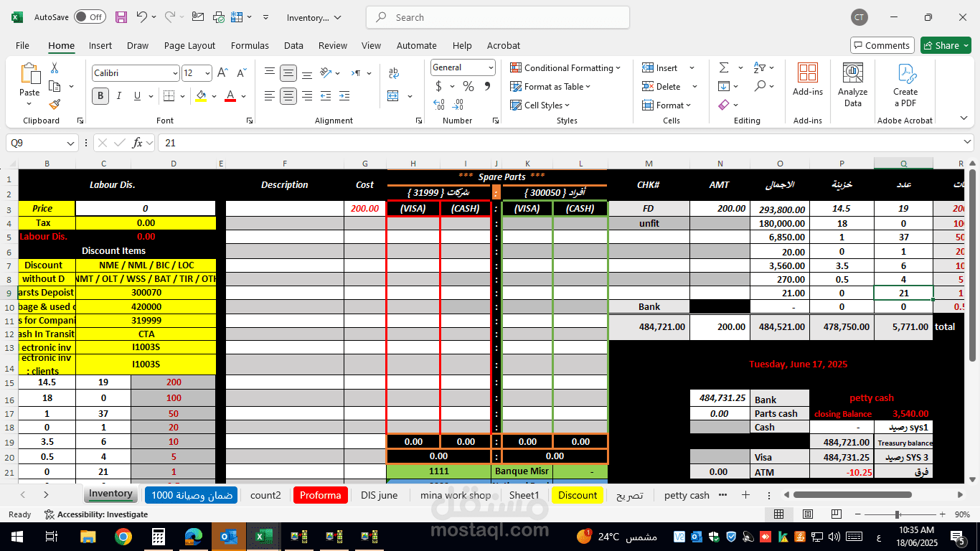980x551 pixels.
Task: Click the Comments button
Action: coord(882,45)
